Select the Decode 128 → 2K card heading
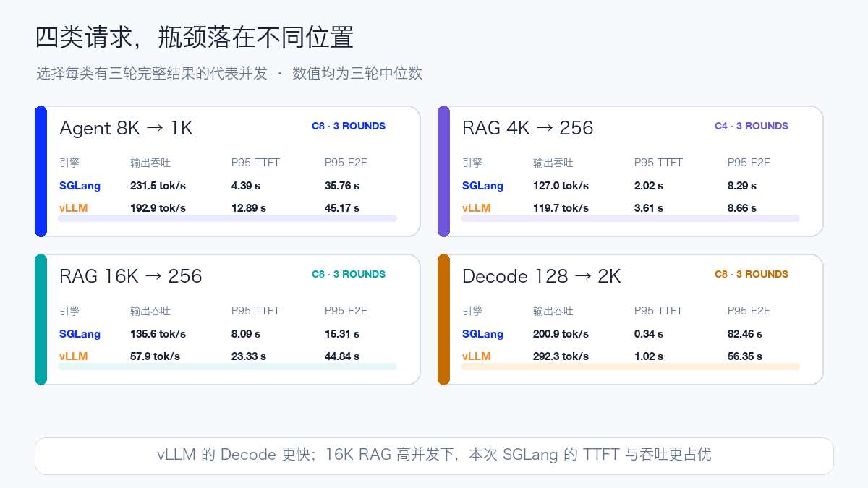Screen dimensions: 868x488 point(541,276)
